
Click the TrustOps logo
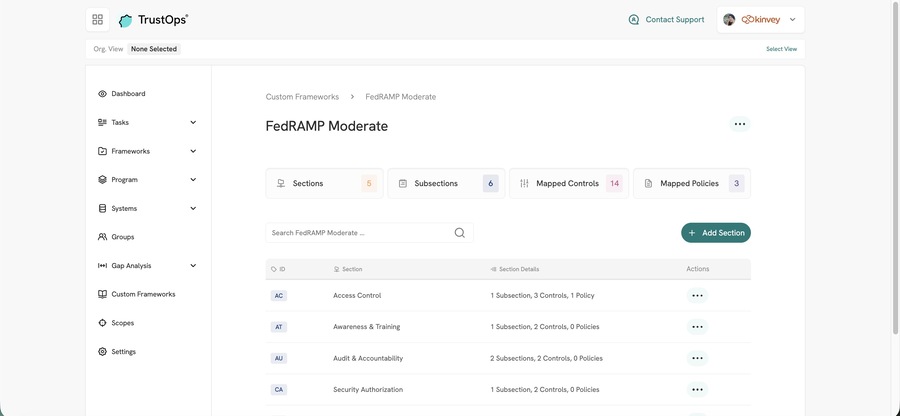(153, 20)
